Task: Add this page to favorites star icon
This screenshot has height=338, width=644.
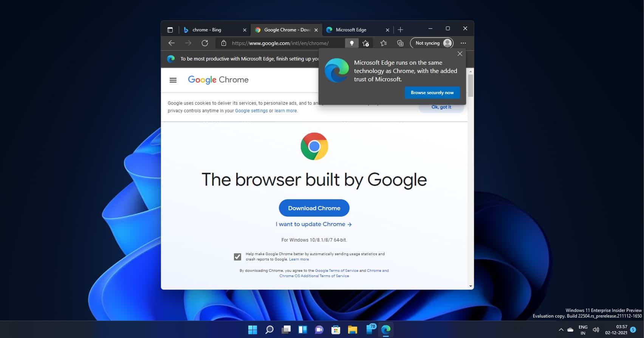Action: [x=365, y=43]
